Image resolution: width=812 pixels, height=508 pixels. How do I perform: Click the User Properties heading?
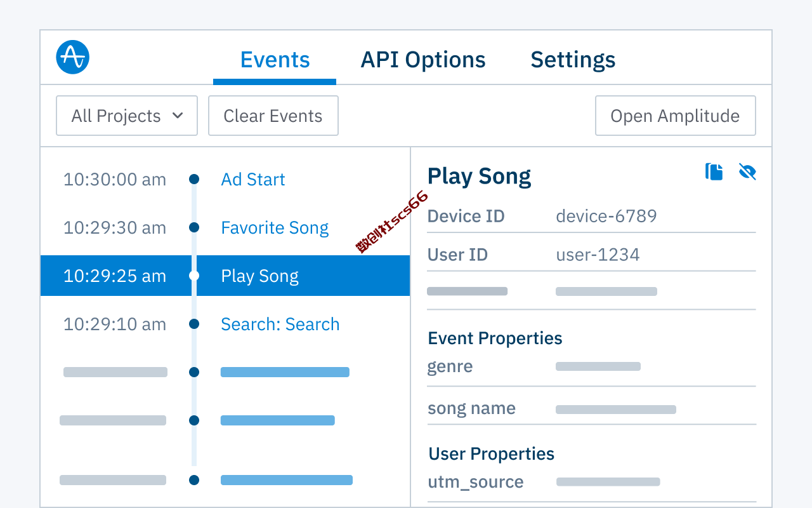[491, 454]
